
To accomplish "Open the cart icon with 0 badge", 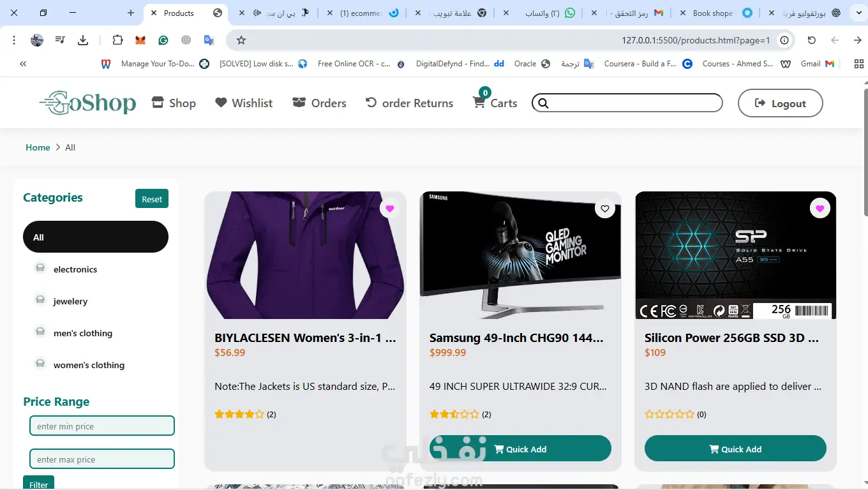I will pyautogui.click(x=479, y=101).
